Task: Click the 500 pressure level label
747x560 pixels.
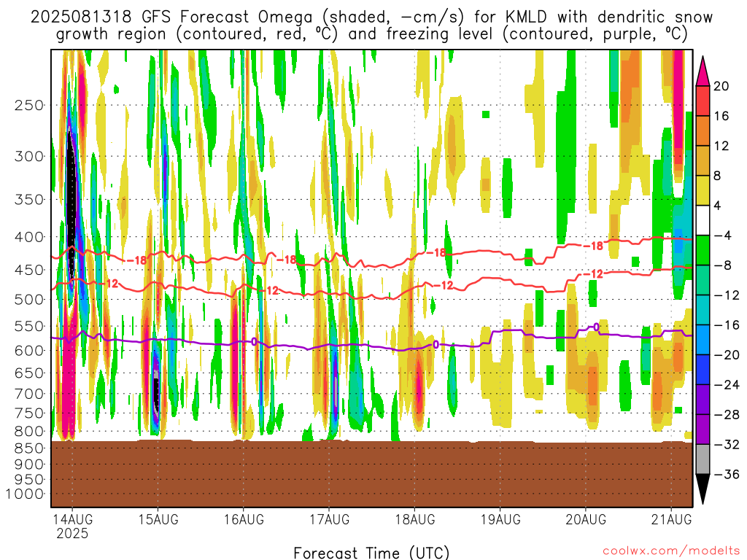Action: click(x=29, y=300)
